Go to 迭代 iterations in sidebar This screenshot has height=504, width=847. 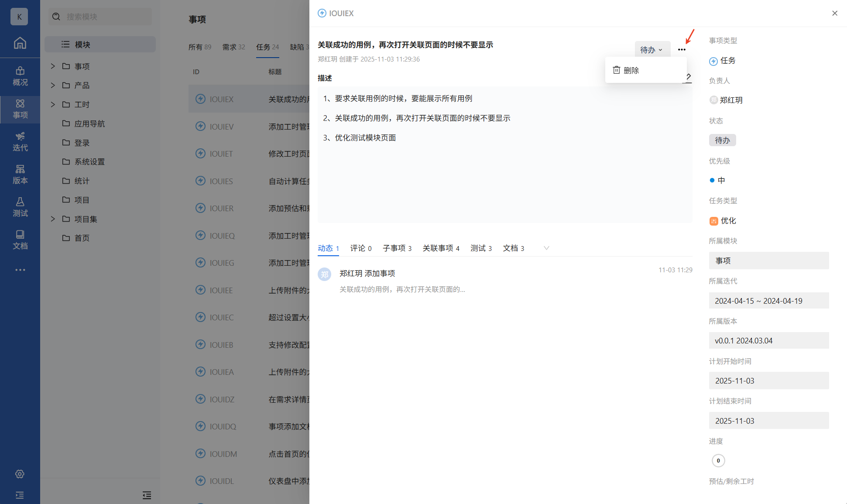(x=20, y=141)
